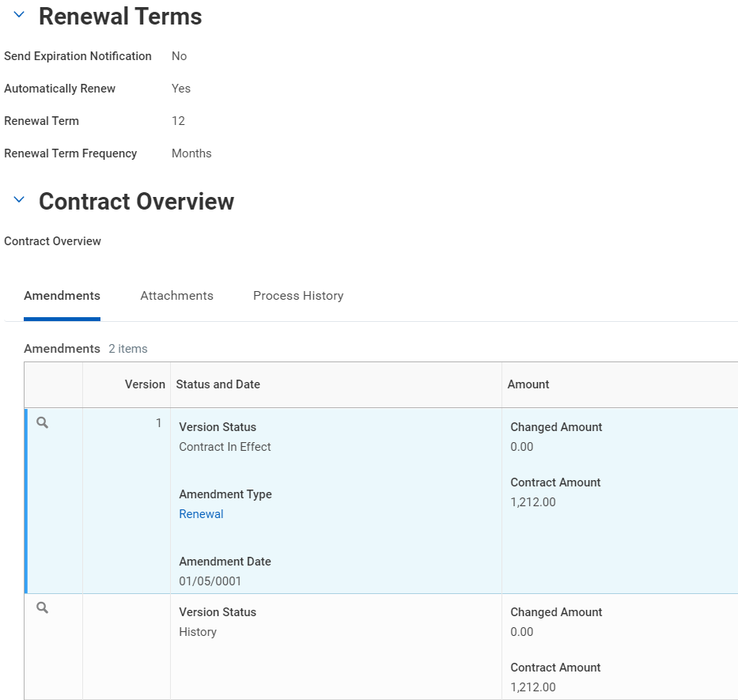Image resolution: width=738 pixels, height=700 pixels.
Task: Open the Renewal amendment type link
Action: point(201,514)
